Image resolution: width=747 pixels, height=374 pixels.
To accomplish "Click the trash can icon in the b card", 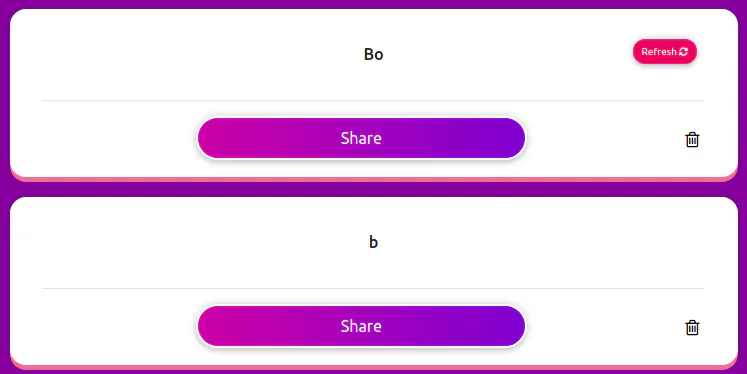I will 692,327.
